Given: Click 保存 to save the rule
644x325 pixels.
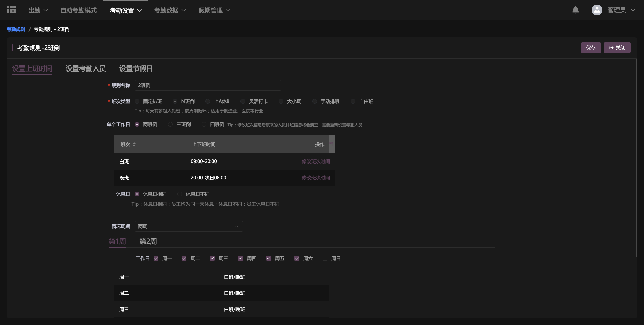Looking at the screenshot, I should point(591,48).
